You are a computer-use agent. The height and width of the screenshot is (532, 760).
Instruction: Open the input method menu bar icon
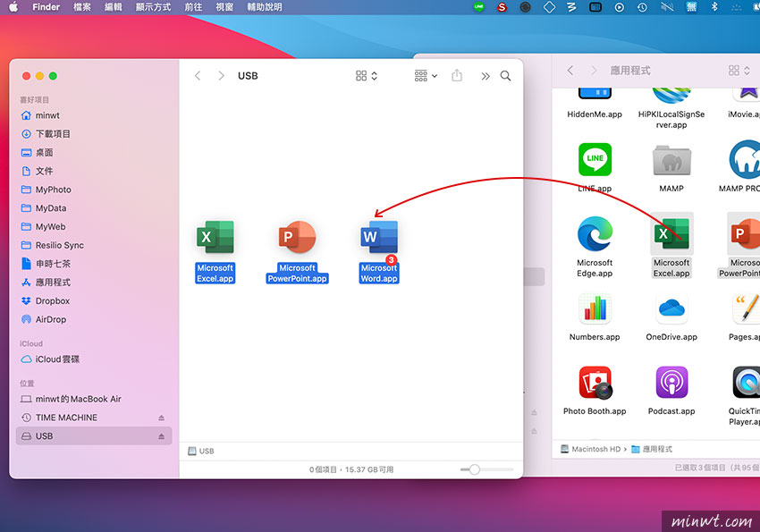pyautogui.click(x=691, y=7)
